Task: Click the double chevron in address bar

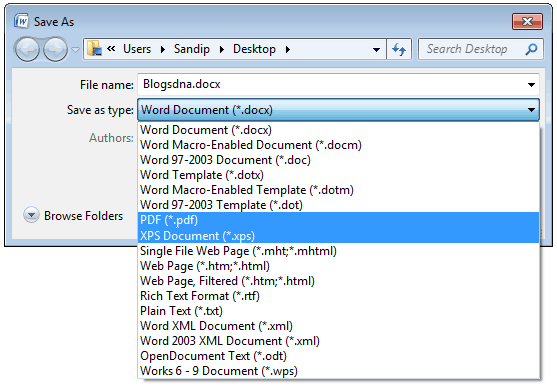Action: (x=111, y=48)
